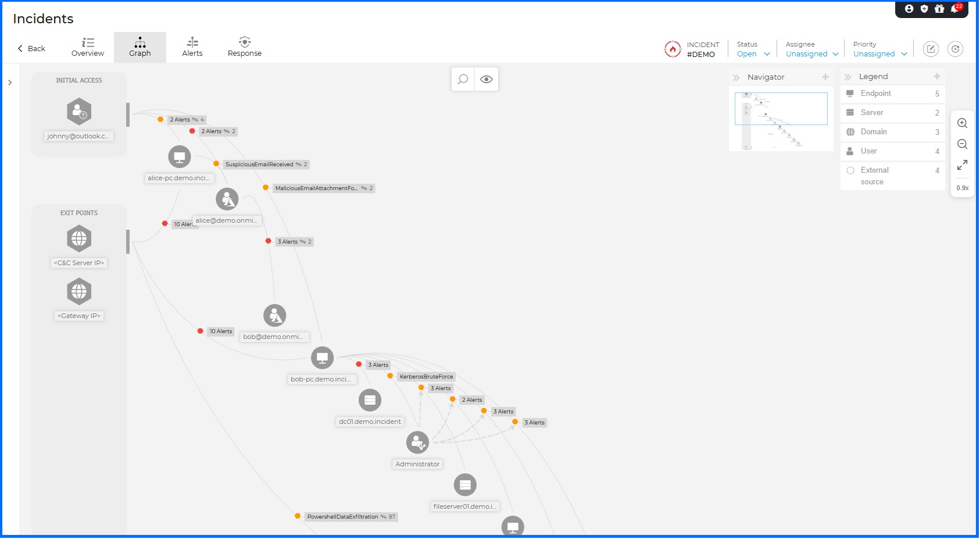Click the gift icon in the top bar

click(x=939, y=9)
